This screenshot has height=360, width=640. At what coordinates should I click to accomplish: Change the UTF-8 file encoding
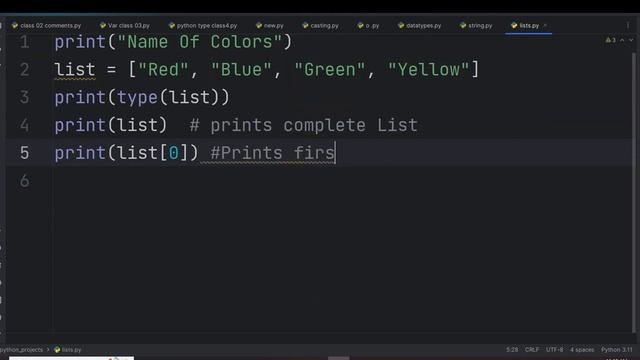coord(554,350)
